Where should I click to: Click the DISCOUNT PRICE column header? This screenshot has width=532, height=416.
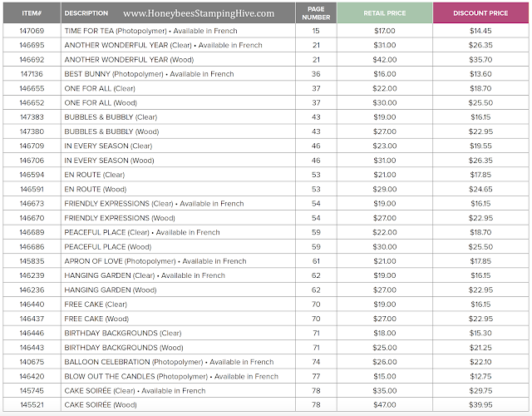[x=480, y=13]
